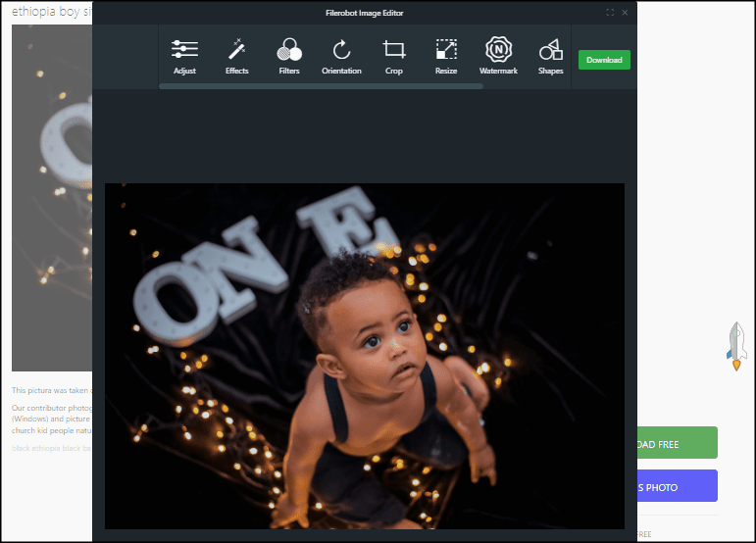Select the Effects magic wand tool
The height and width of the screenshot is (543, 756).
pos(236,57)
